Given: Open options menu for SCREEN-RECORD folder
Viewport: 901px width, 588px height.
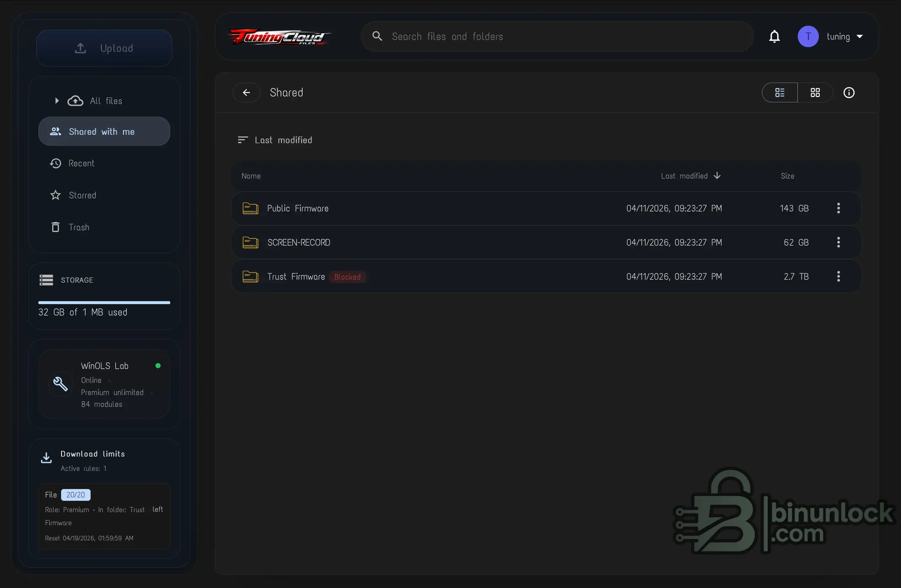Looking at the screenshot, I should (838, 242).
